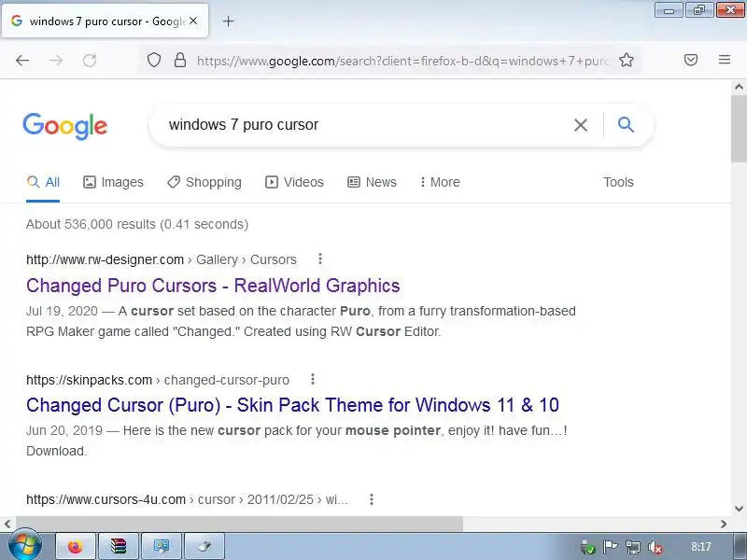Click the horizontal scrollbar left arrow
747x560 pixels.
7,524
